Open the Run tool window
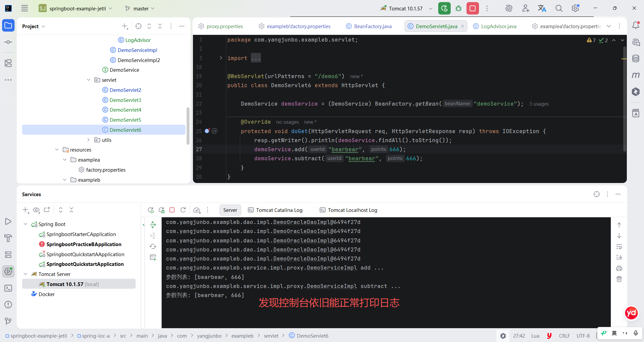Screen dimensions: 644x342 pyautogui.click(x=8, y=221)
